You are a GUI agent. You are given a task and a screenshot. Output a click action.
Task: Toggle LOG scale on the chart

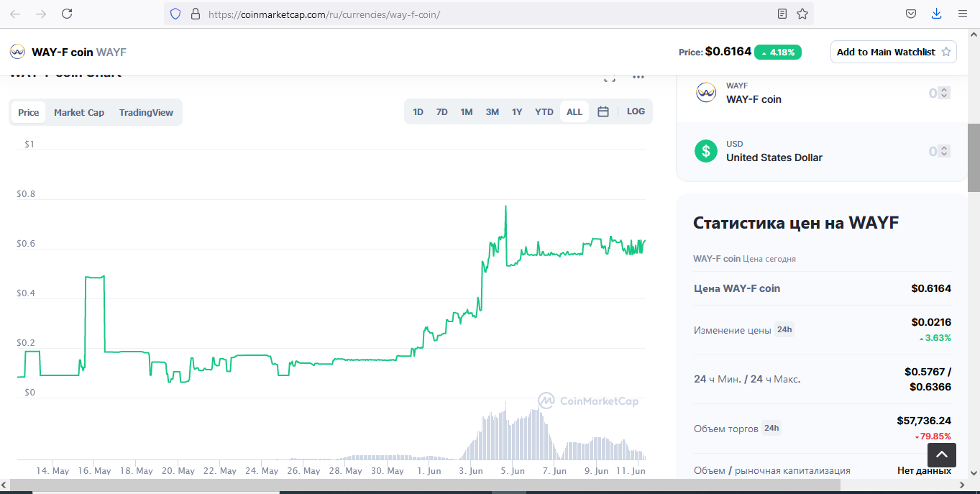click(x=636, y=111)
